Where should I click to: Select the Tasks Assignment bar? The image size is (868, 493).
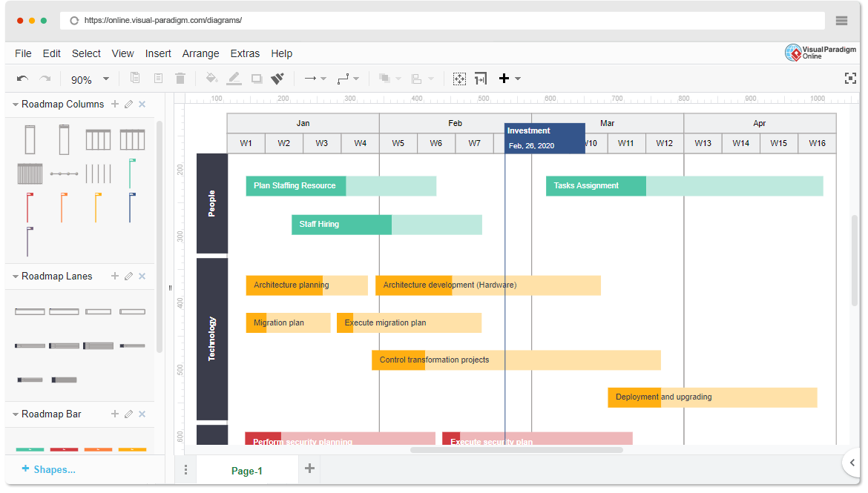[684, 186]
